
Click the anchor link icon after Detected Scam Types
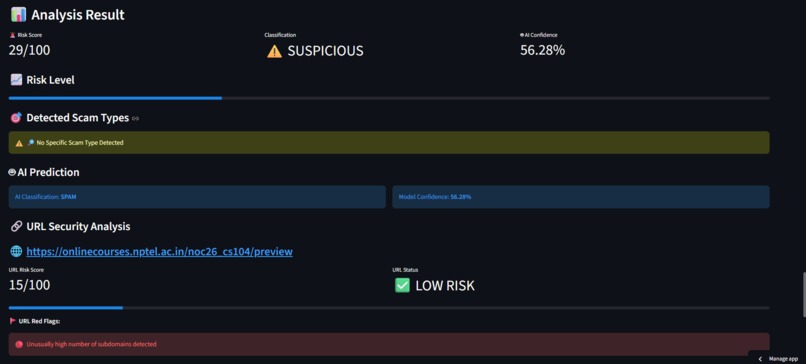(x=135, y=118)
